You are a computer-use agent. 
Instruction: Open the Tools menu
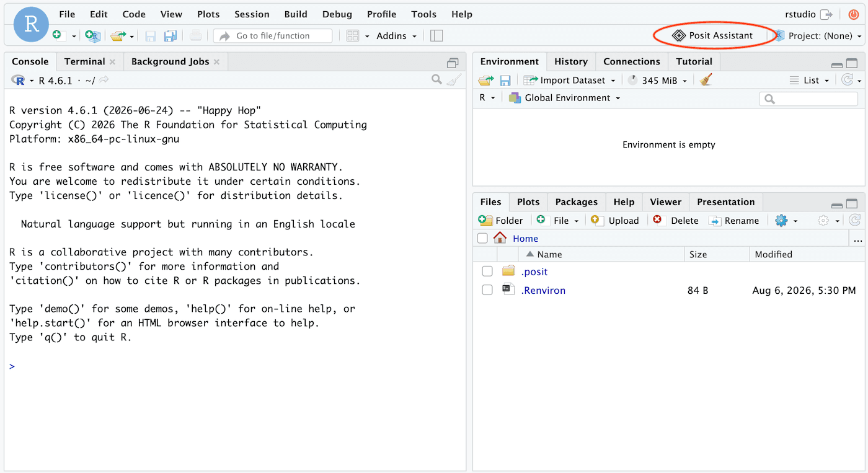coord(424,14)
